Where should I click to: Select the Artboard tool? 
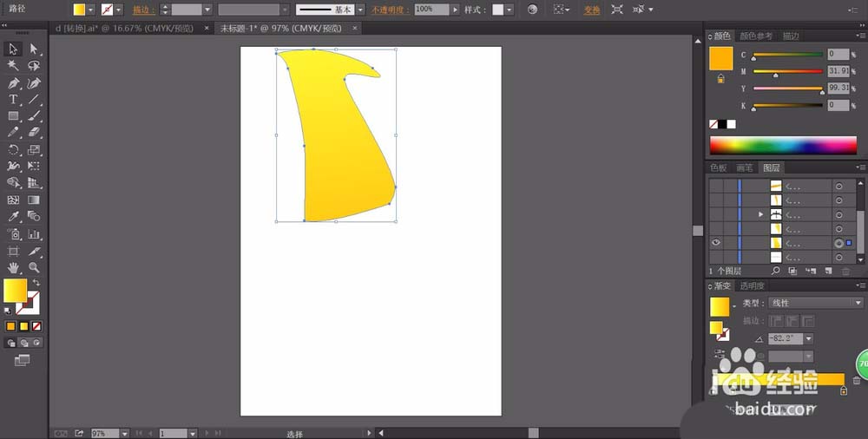coord(13,252)
